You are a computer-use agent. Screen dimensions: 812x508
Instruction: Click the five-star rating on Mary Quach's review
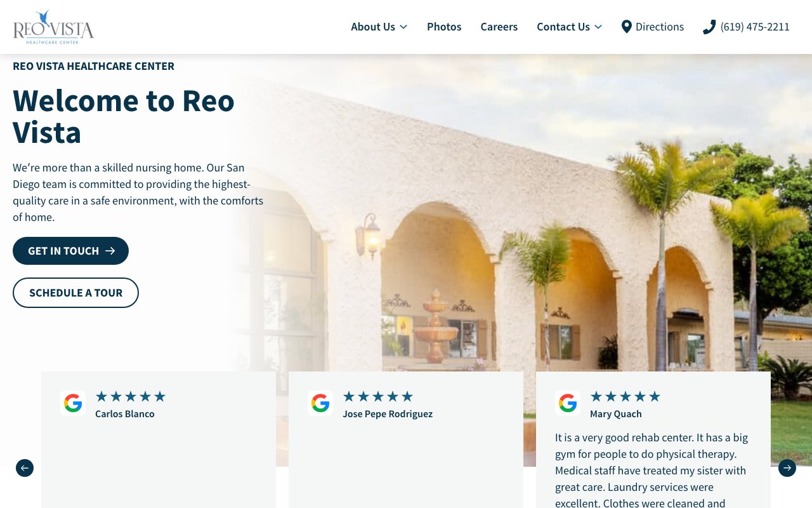pyautogui.click(x=625, y=397)
